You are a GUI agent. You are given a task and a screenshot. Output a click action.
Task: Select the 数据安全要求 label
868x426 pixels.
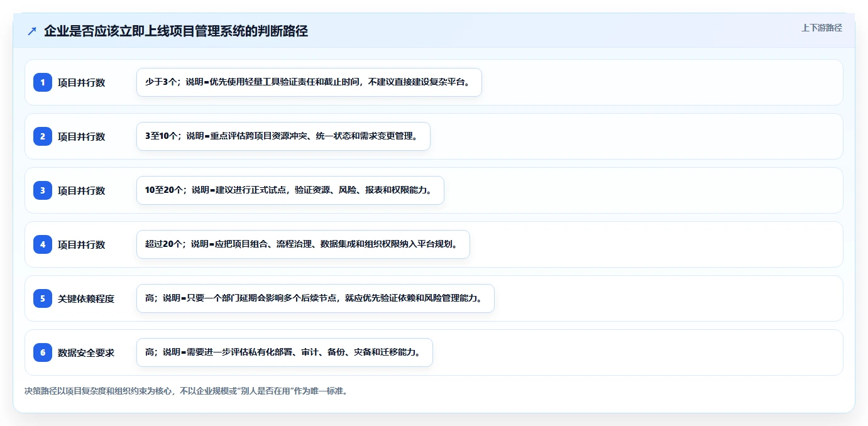(86, 352)
